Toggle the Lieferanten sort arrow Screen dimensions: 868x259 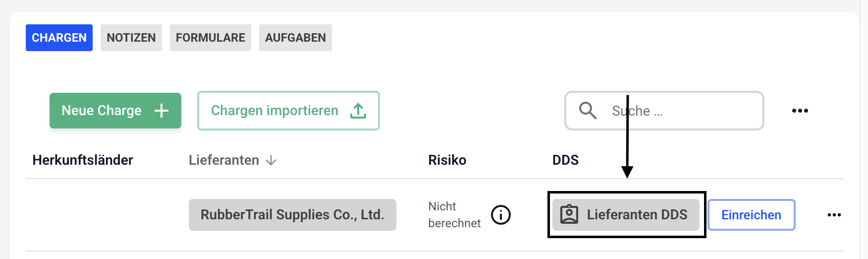(x=271, y=160)
